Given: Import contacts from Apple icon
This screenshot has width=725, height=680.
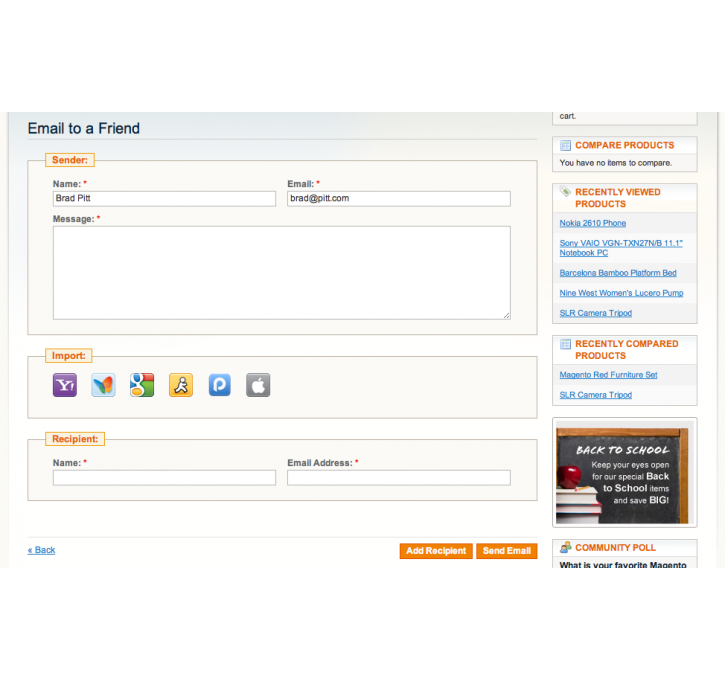Looking at the screenshot, I should [258, 385].
